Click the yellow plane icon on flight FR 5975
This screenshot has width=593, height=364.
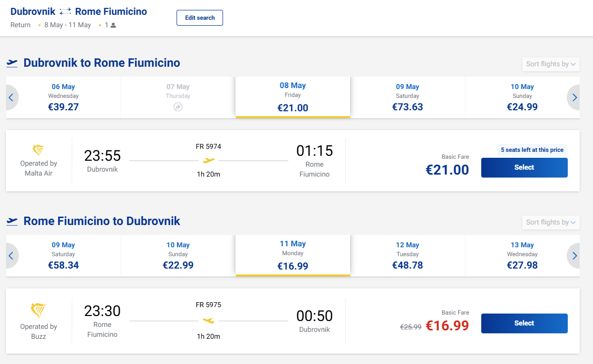click(x=209, y=320)
